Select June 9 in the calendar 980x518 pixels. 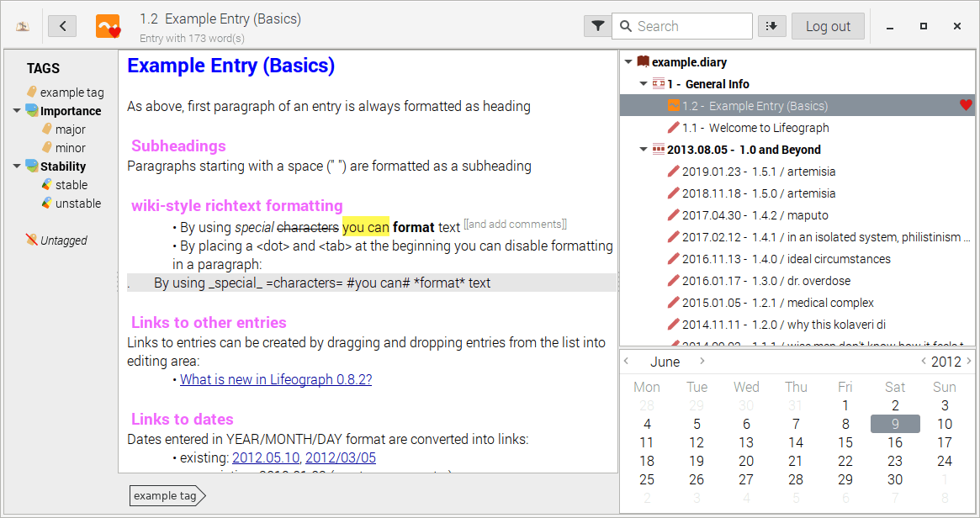pyautogui.click(x=895, y=424)
